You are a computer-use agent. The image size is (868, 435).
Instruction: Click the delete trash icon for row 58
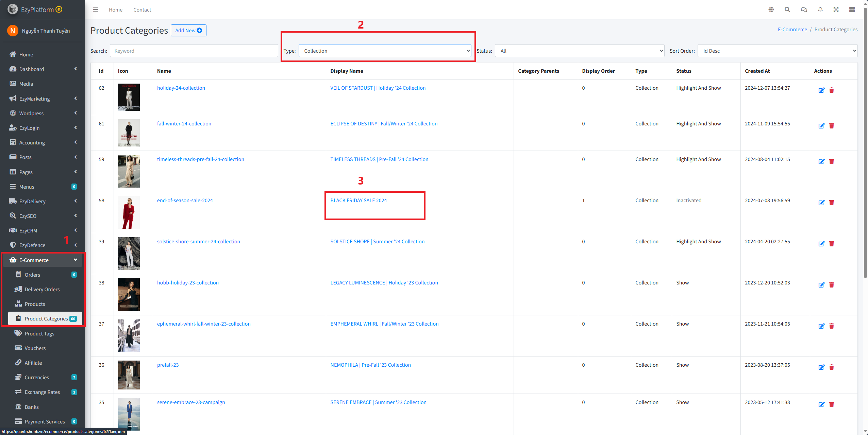click(832, 203)
